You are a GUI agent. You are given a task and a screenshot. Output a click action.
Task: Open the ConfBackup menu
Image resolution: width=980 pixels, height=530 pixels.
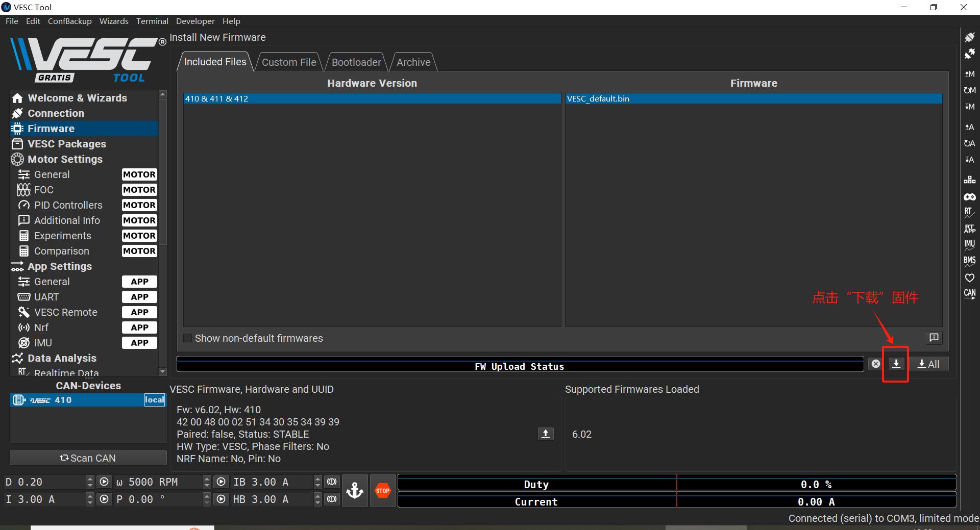point(70,21)
